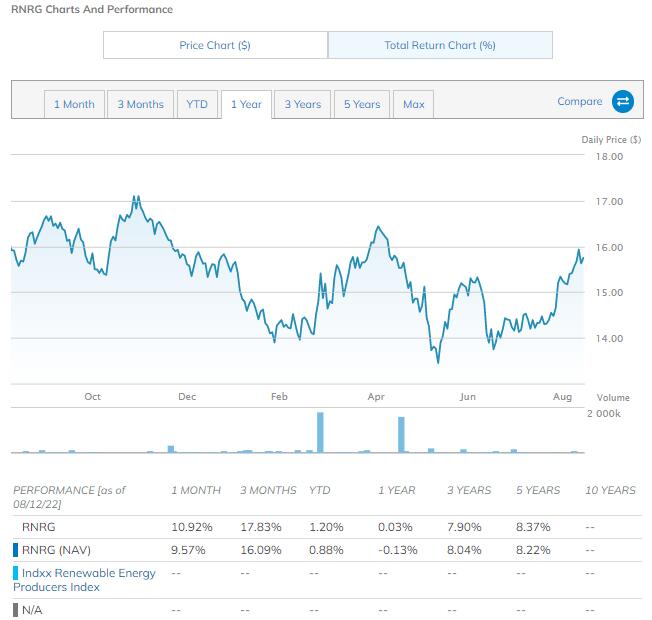
Task: Switch to Total Return Chart (%) view
Action: pyautogui.click(x=440, y=45)
